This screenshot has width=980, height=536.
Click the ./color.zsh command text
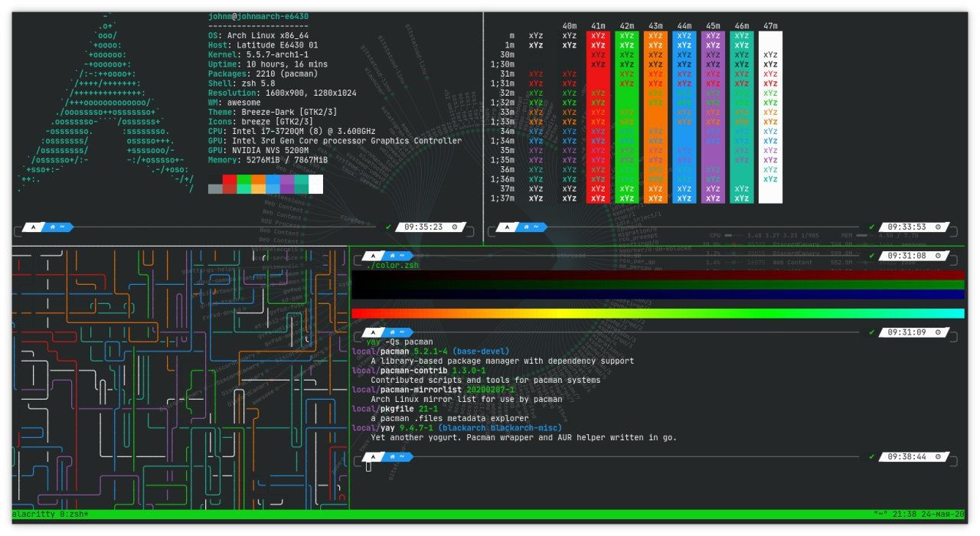[x=392, y=265]
